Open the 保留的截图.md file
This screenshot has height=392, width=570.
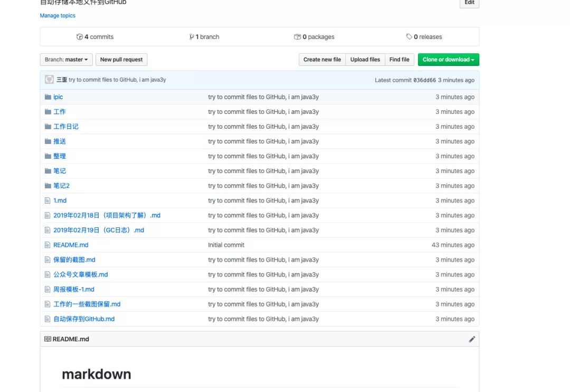click(74, 260)
